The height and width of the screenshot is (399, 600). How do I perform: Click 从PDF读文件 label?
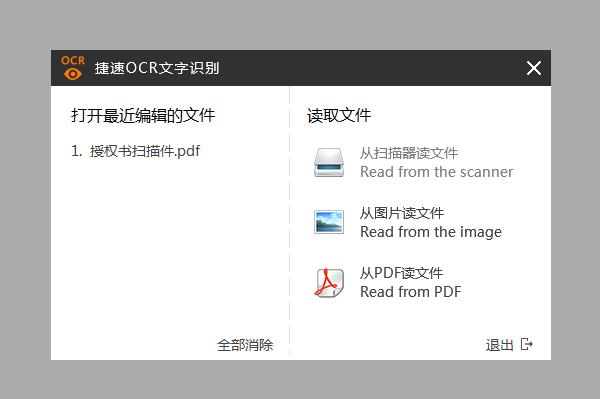click(x=401, y=273)
